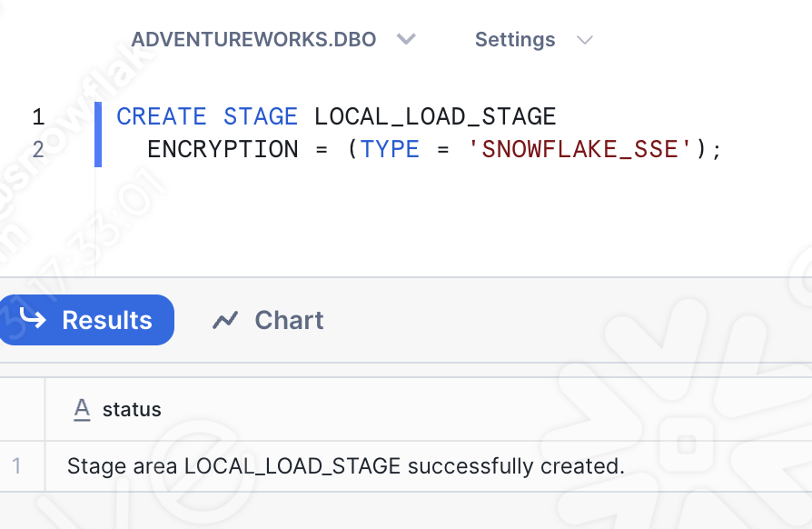
Task: Click line number 2 in the editor gutter
Action: click(x=38, y=149)
